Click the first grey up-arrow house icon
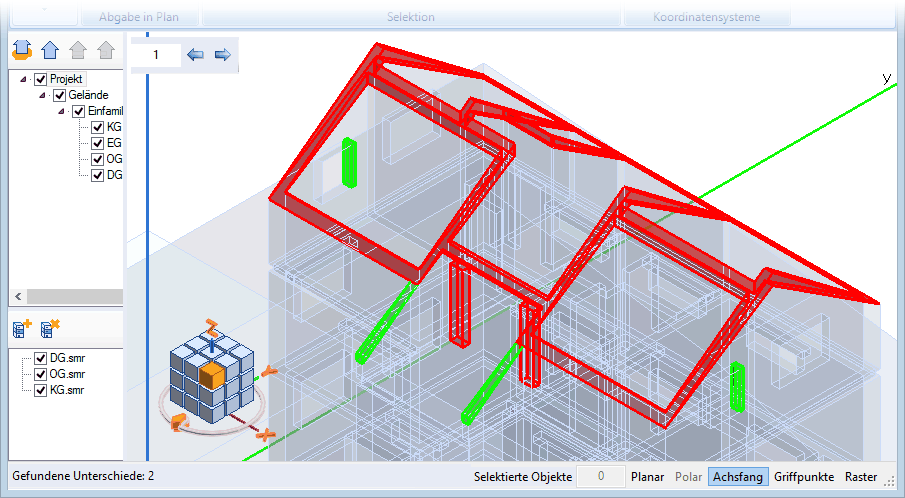The width and height of the screenshot is (905, 498). 78,50
